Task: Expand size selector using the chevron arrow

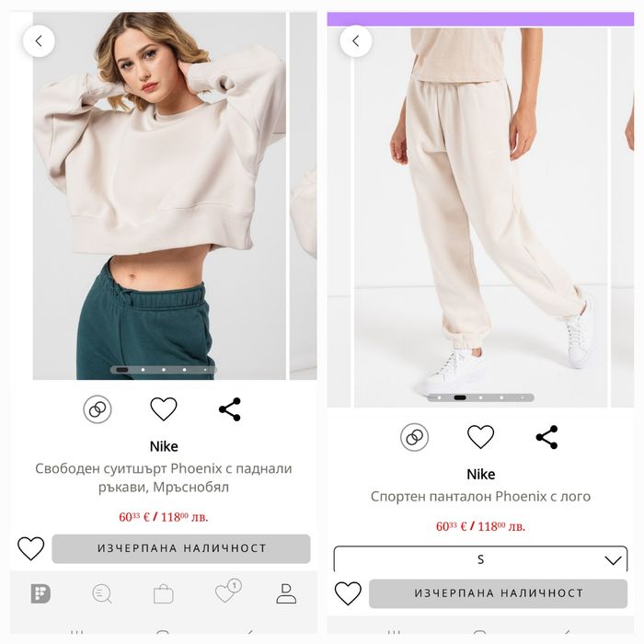Action: point(613,560)
